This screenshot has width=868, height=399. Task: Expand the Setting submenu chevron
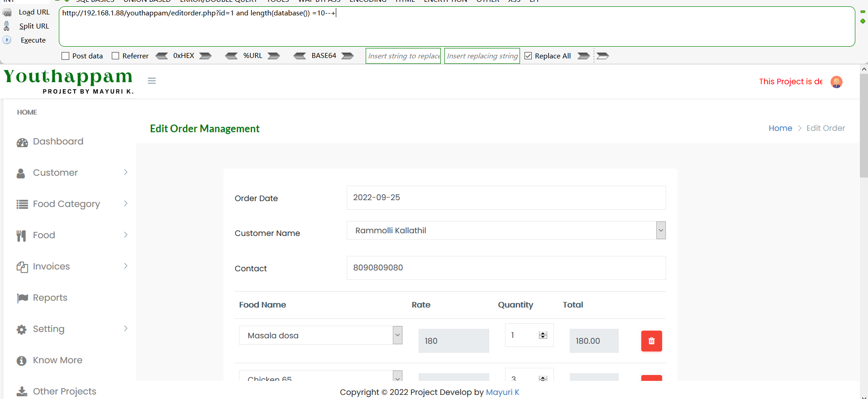tap(126, 328)
